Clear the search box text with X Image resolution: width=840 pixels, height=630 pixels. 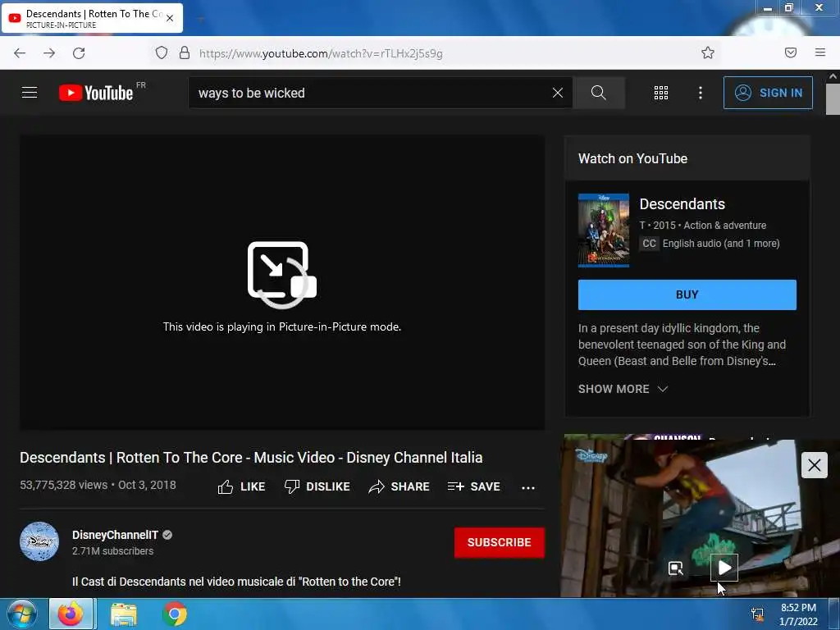coord(558,93)
